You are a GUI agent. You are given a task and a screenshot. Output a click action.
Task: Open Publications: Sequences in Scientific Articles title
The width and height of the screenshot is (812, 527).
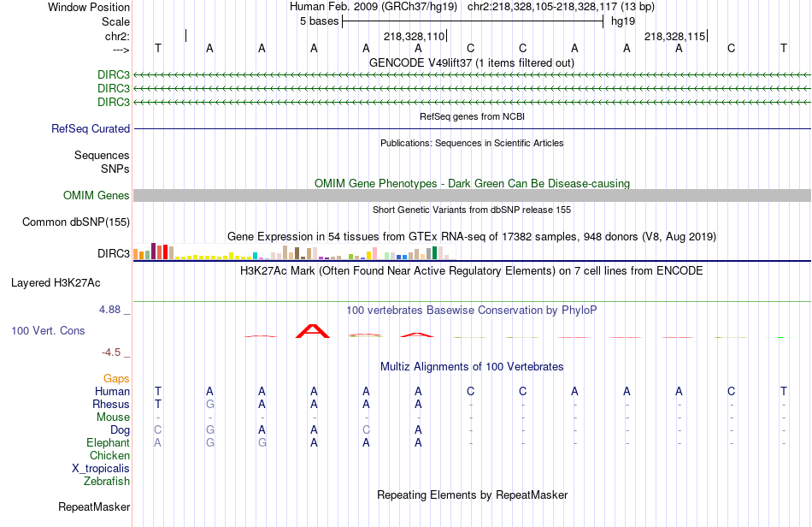pyautogui.click(x=472, y=143)
